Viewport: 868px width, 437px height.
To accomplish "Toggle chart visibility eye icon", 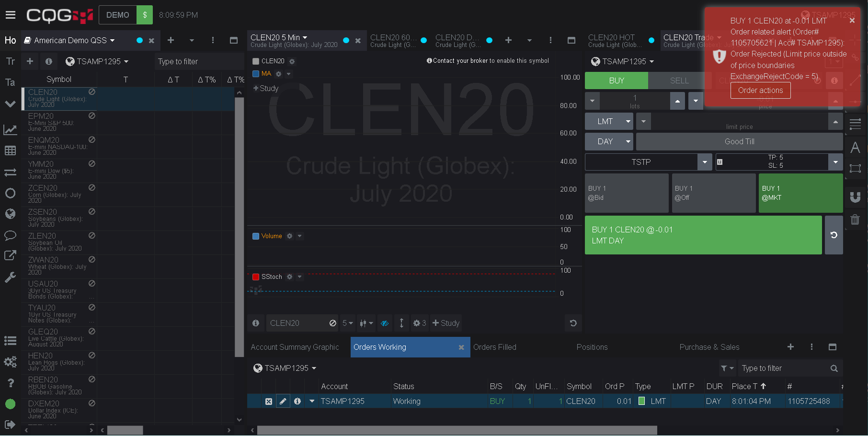I will [385, 323].
